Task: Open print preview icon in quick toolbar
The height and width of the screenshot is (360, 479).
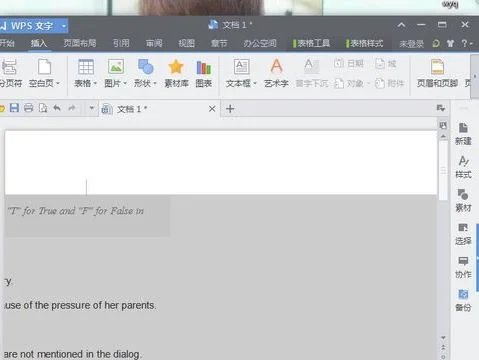Action: point(43,108)
